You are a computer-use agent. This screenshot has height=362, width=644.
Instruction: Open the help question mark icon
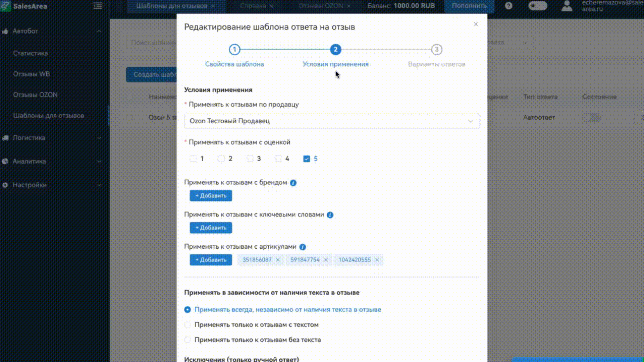(508, 6)
